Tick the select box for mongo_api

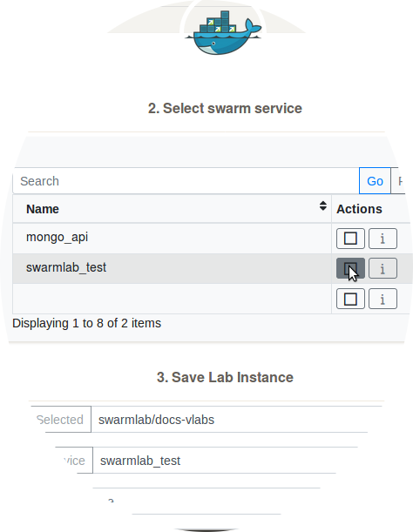(x=350, y=239)
